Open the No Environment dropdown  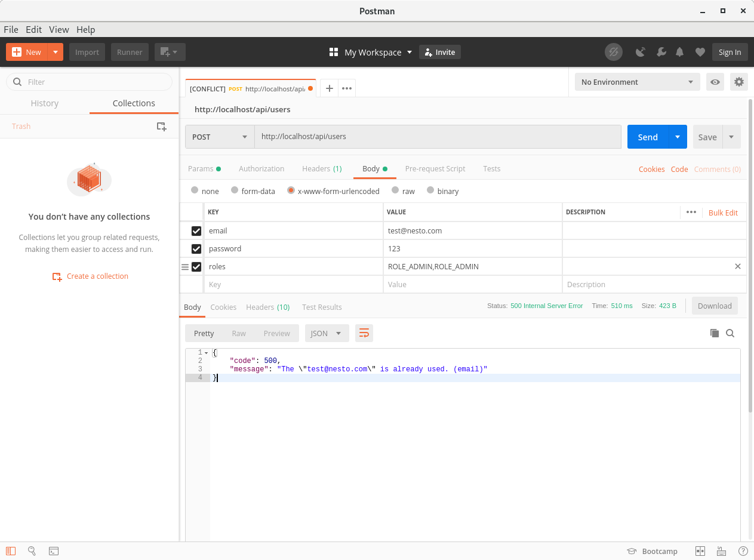coord(637,82)
